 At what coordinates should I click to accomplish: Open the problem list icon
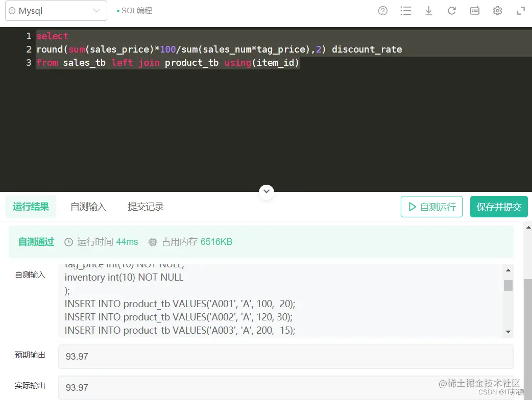pos(405,11)
